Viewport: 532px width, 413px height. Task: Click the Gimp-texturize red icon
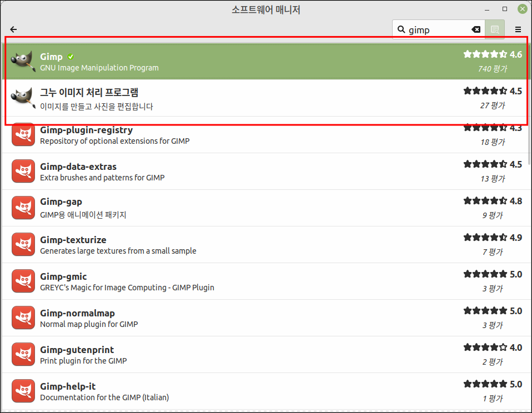coord(23,244)
